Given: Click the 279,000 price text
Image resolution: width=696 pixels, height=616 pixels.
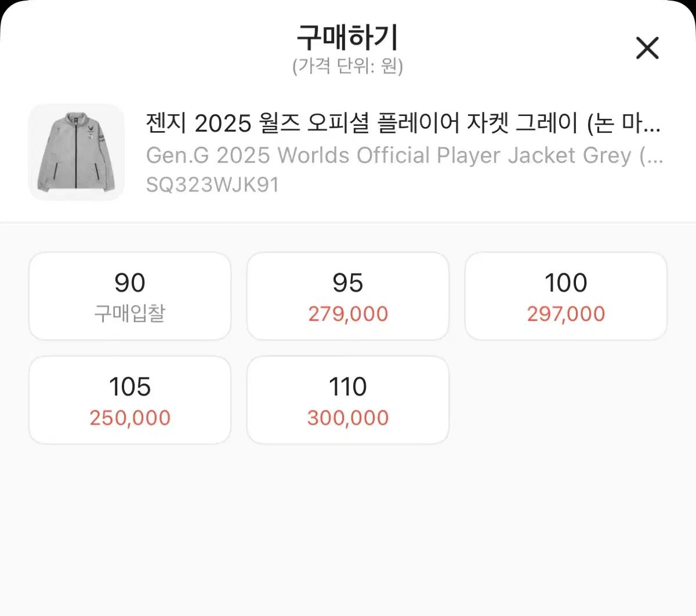Looking at the screenshot, I should coord(348,314).
